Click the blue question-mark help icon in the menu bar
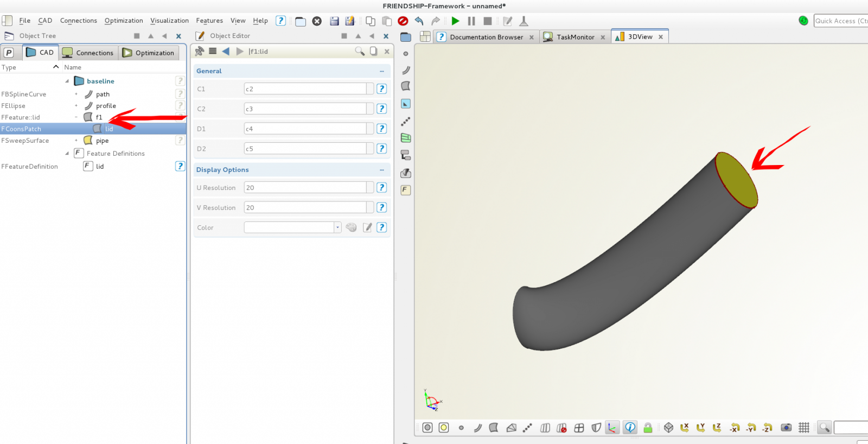The width and height of the screenshot is (868, 444). 280,21
